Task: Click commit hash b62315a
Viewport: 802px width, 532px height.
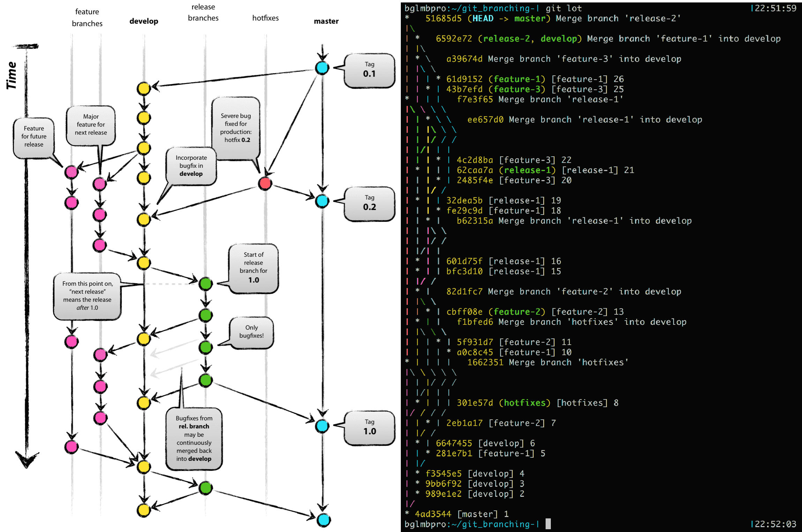Action: 475,220
